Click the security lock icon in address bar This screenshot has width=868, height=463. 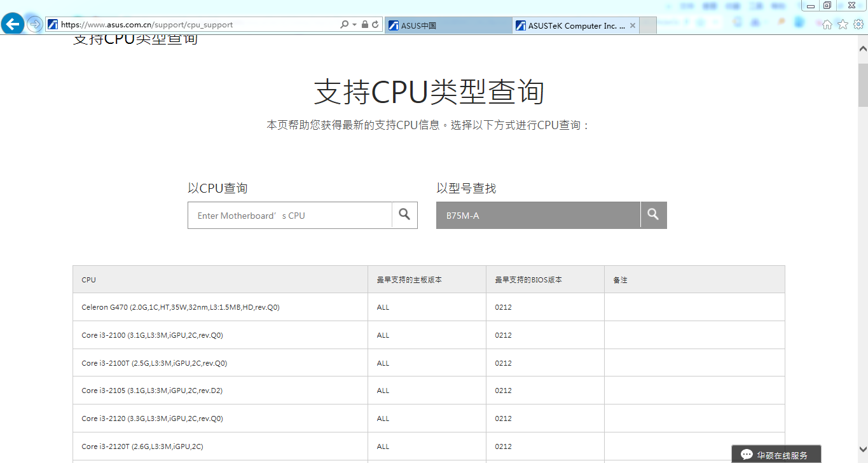tap(364, 25)
